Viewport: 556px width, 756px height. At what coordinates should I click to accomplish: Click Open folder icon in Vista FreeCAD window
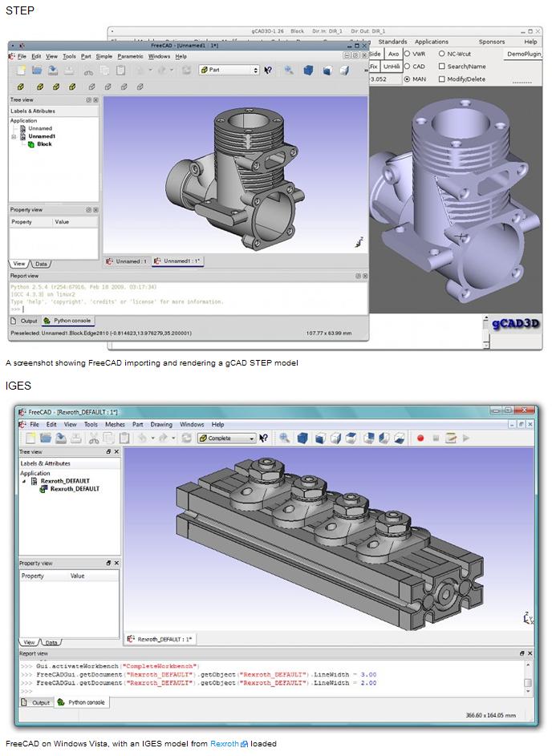click(x=46, y=438)
